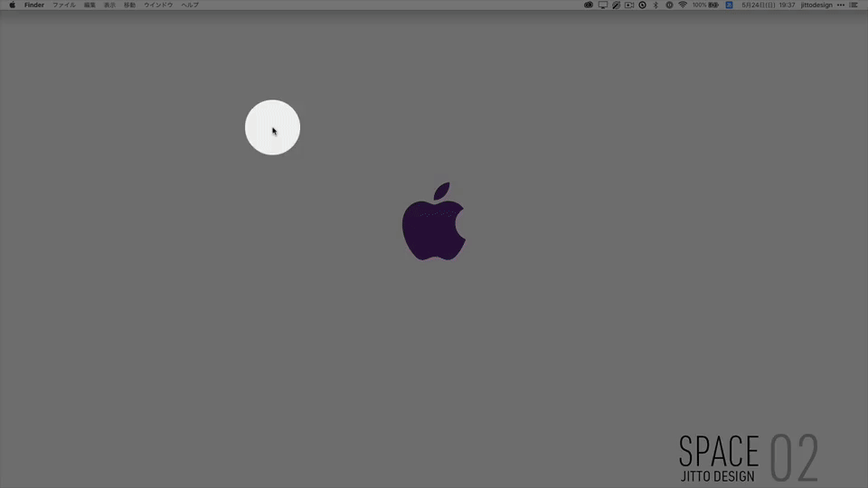
Task: Open the blue input source menu icon
Action: [729, 5]
